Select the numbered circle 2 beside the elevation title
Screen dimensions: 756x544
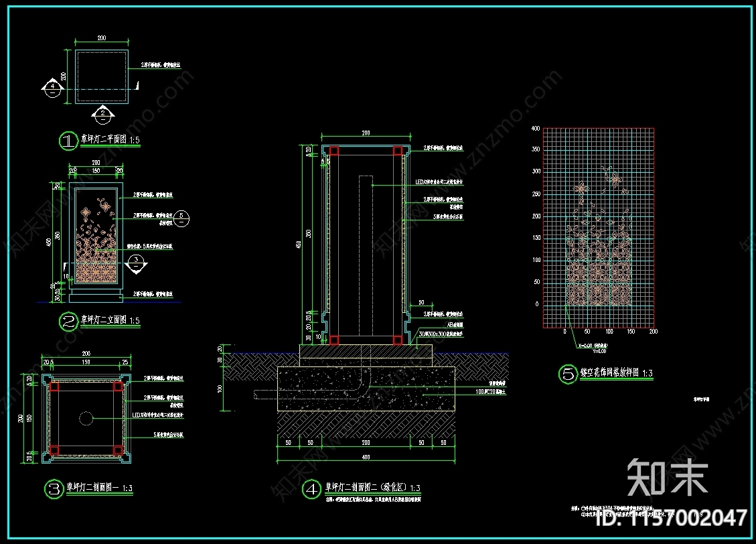click(68, 322)
